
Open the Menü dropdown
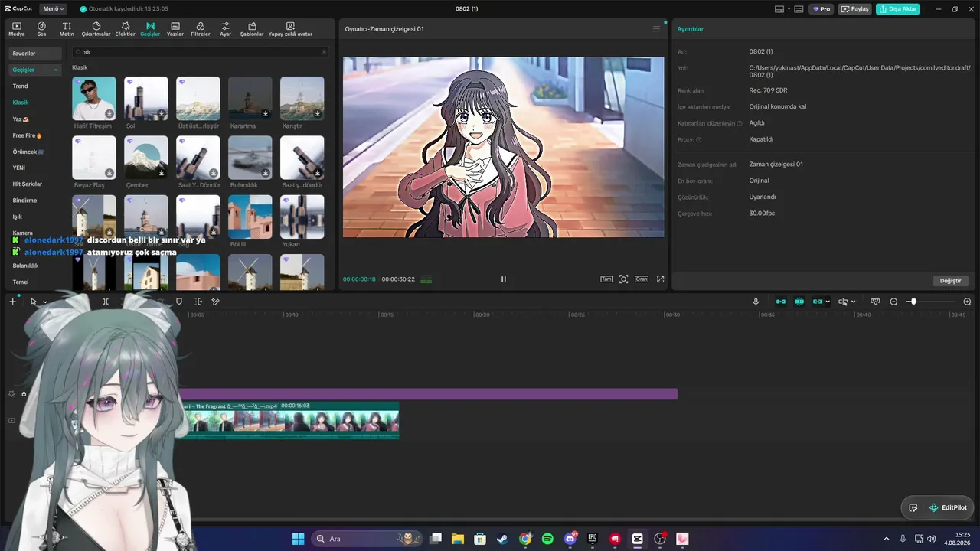coord(53,9)
